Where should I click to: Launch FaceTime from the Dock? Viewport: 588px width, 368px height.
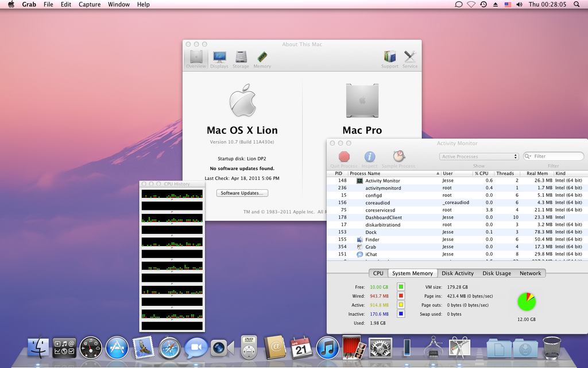222,348
